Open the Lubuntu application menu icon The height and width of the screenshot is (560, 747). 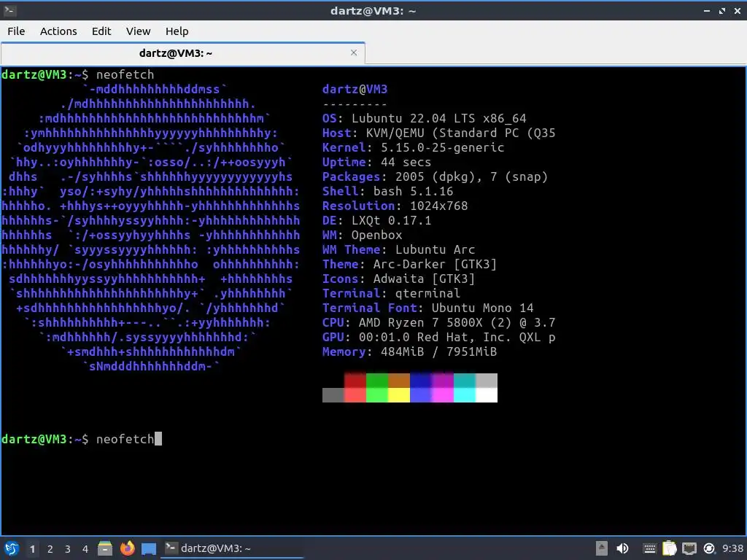(12, 548)
